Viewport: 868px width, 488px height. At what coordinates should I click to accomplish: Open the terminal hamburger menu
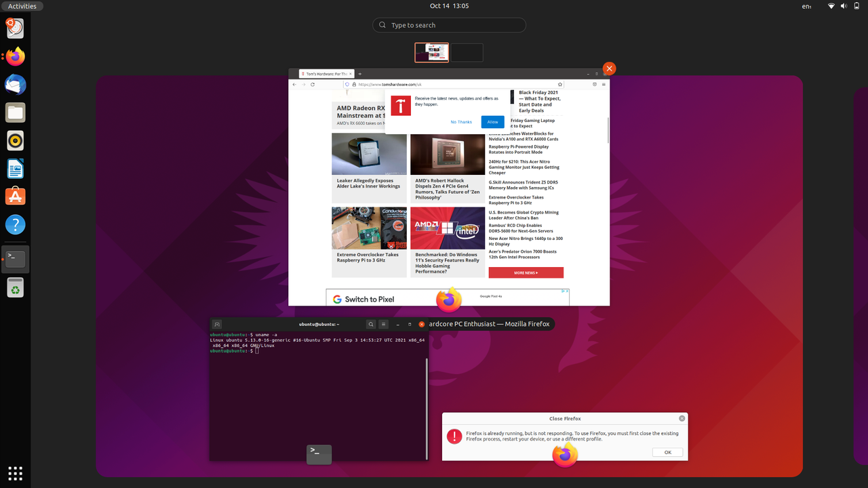[383, 324]
